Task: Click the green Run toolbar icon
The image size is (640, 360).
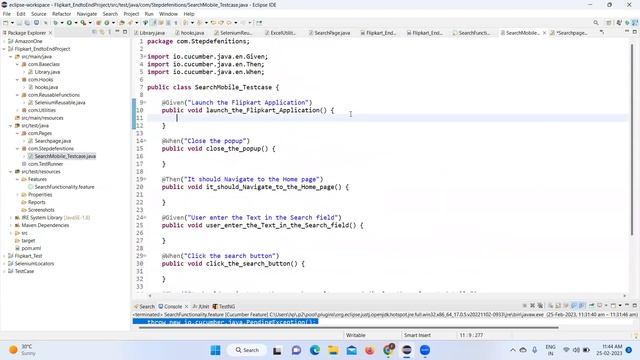Action: 69,23
